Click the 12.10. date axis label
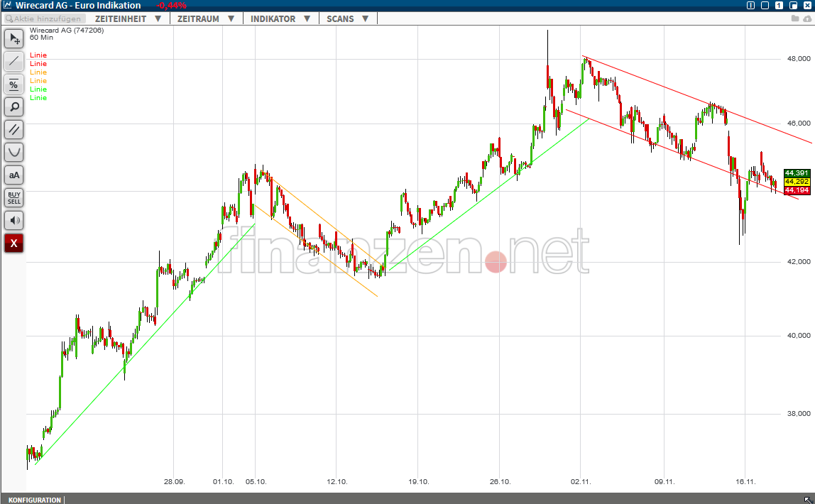 pyautogui.click(x=337, y=482)
